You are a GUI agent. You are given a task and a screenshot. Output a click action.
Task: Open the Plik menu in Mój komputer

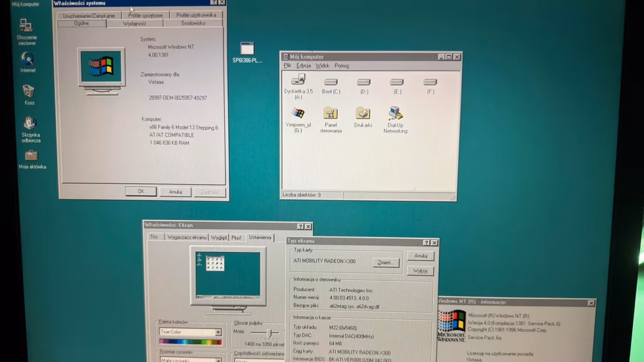[287, 66]
